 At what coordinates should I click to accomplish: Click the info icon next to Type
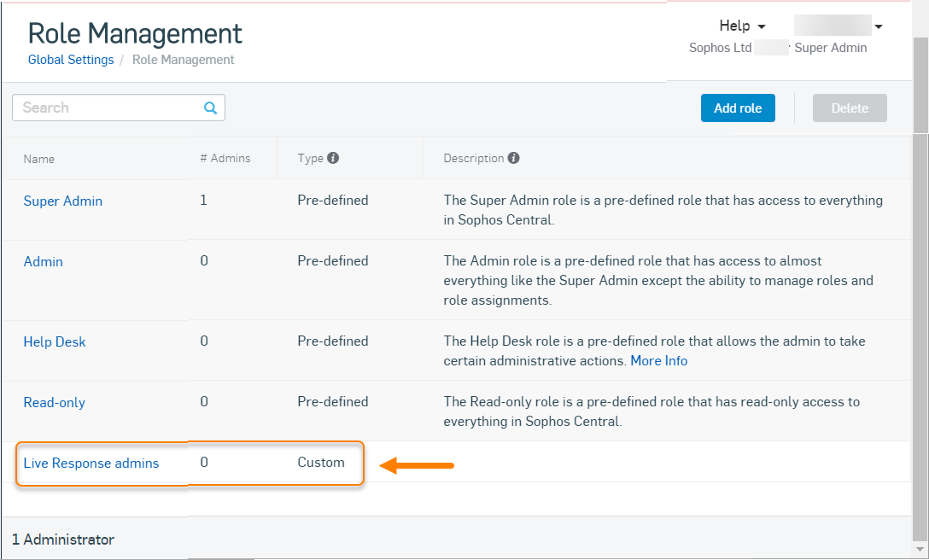pos(333,158)
